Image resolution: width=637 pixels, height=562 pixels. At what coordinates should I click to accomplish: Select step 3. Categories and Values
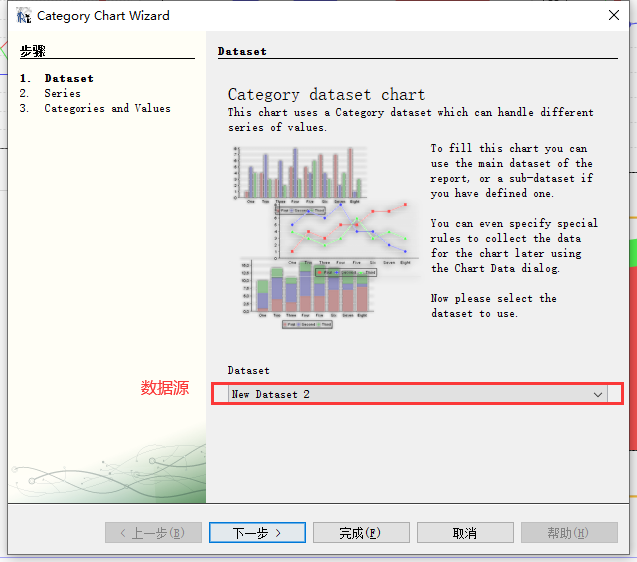pos(95,108)
